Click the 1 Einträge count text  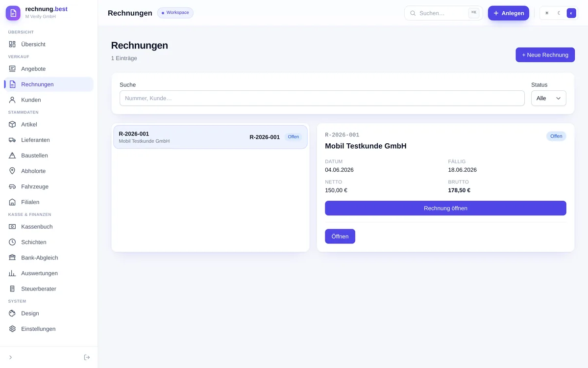124,58
